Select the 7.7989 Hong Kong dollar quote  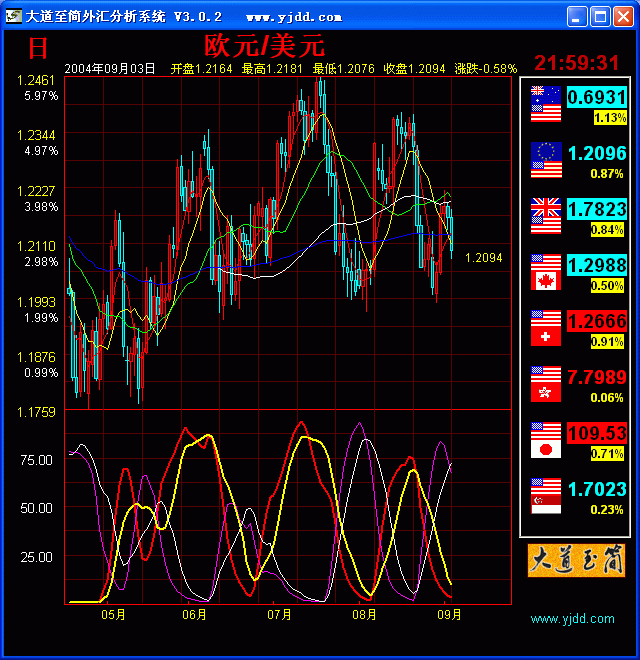click(x=597, y=377)
